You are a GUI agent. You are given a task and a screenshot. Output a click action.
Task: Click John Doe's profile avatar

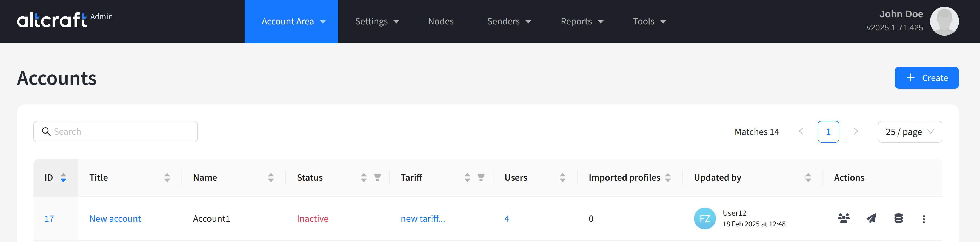click(x=944, y=21)
